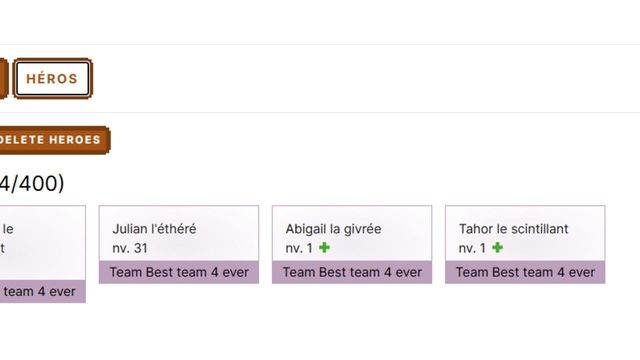The height and width of the screenshot is (360, 640).
Task: Click the 'team 4 ever' banner on the leftmost card
Action: [42, 291]
